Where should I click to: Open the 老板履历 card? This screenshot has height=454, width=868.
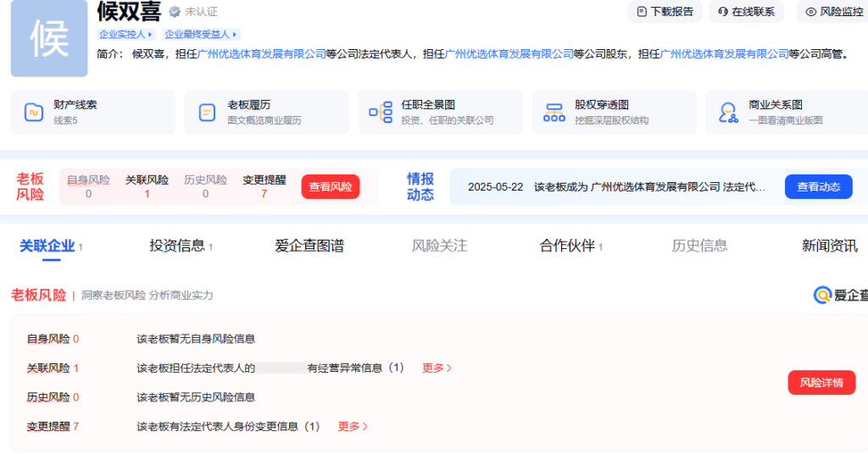tap(267, 113)
